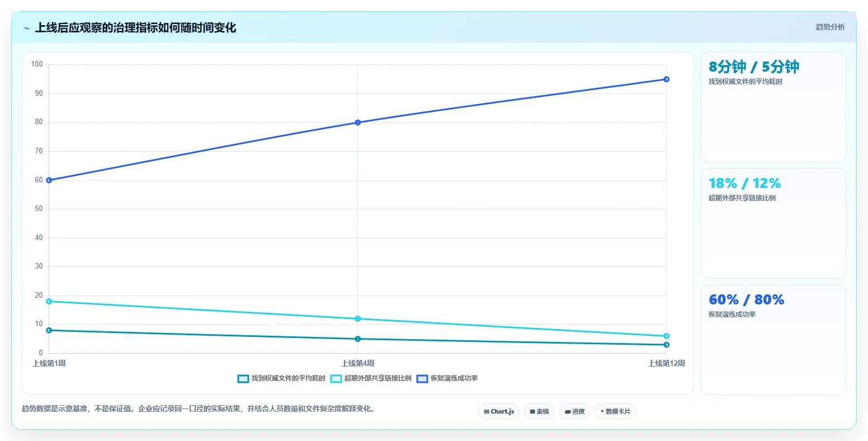Click the 18% / 12% stat card value
868x441 pixels.
coord(744,183)
